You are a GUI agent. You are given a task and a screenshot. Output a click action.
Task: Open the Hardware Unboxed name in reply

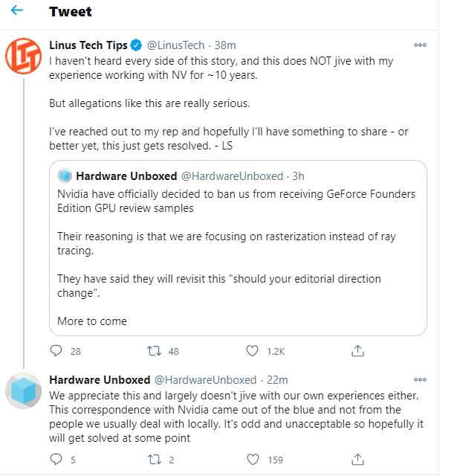[100, 380]
